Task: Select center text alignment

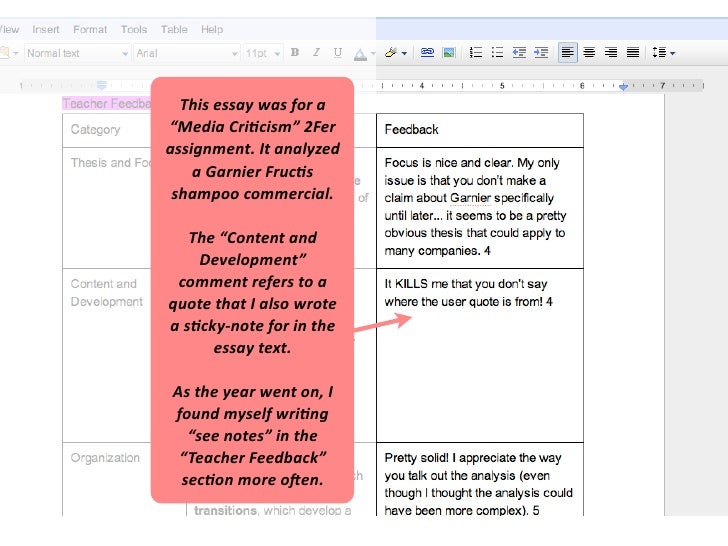Action: [589, 52]
